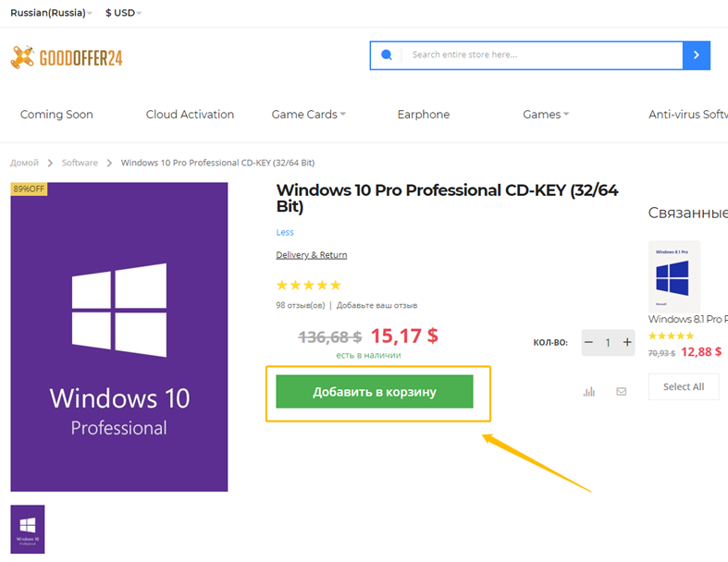Click the compare chart icon

click(x=589, y=392)
